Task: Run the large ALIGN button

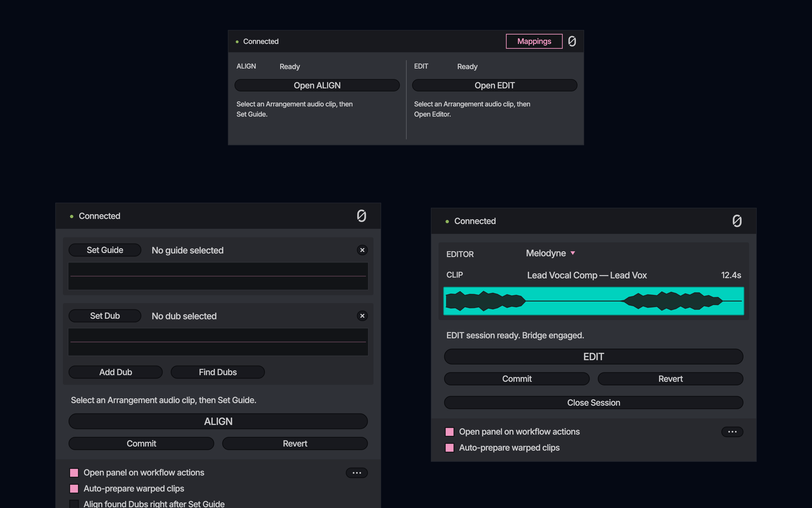Action: [218, 421]
